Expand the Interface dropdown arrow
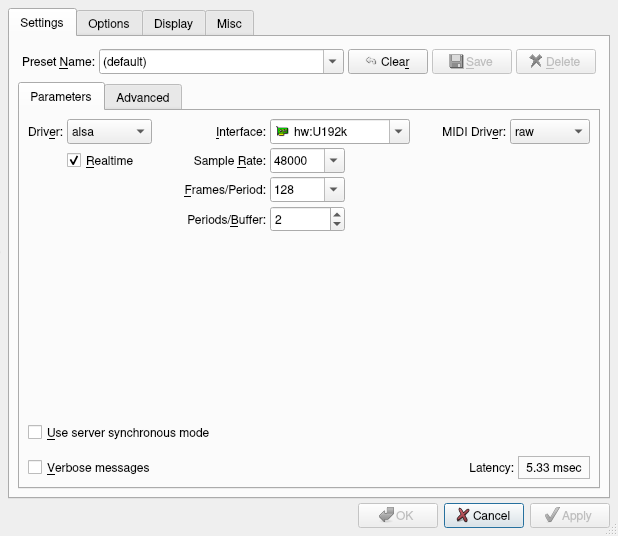 [x=399, y=132]
